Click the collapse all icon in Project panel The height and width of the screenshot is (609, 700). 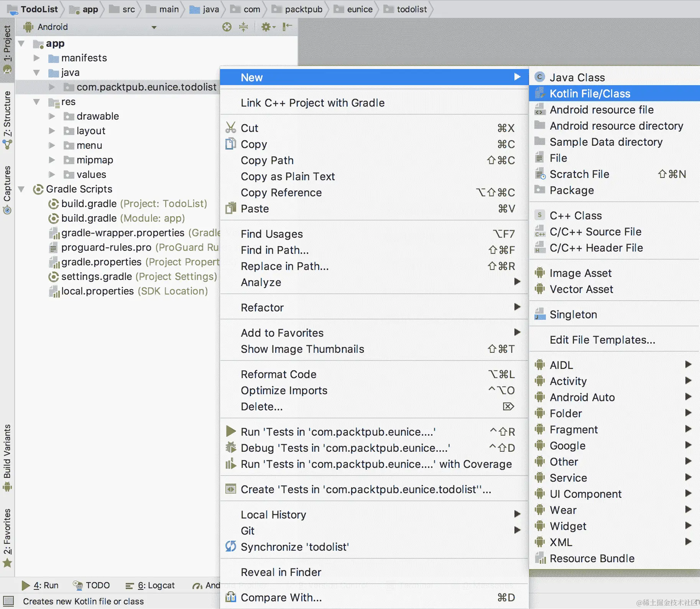coord(243,27)
